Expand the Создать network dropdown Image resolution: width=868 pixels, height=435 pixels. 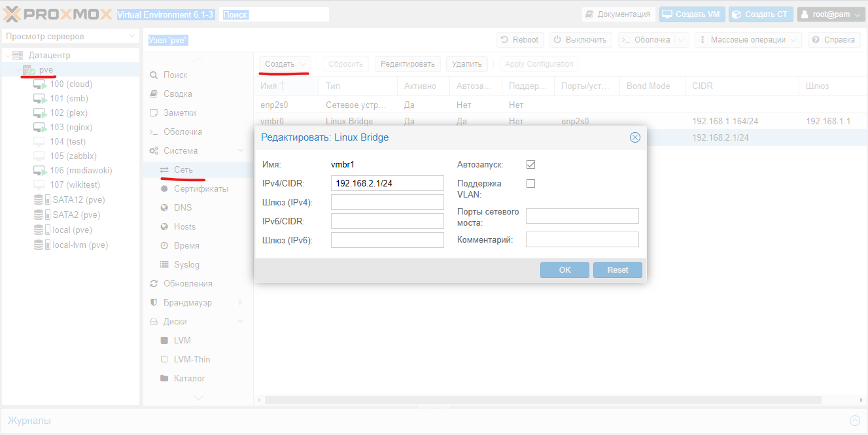pyautogui.click(x=285, y=64)
